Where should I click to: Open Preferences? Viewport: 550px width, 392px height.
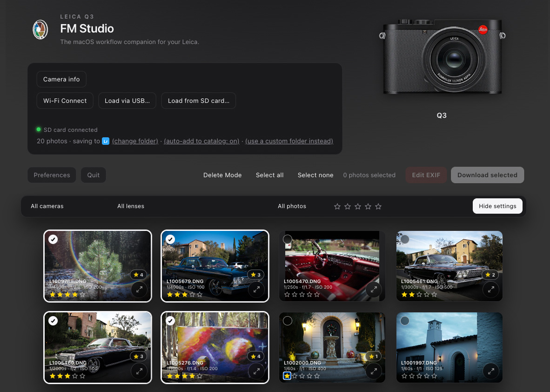pyautogui.click(x=52, y=175)
